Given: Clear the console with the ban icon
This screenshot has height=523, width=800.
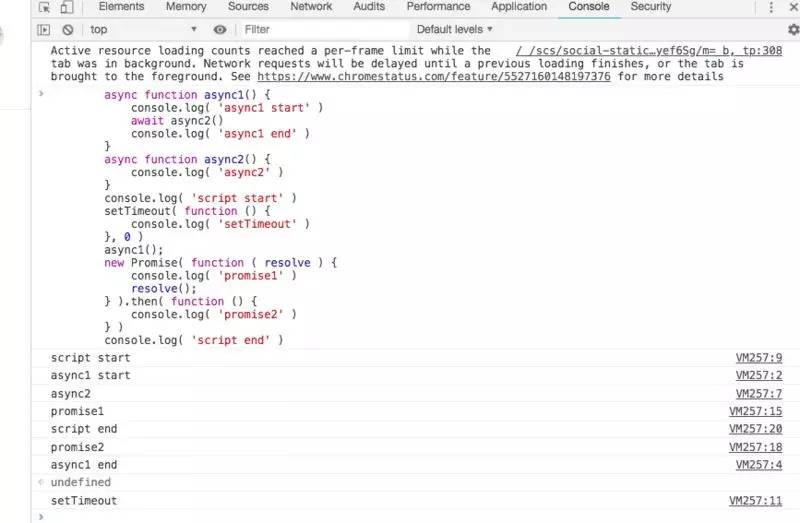Looking at the screenshot, I should [67, 30].
